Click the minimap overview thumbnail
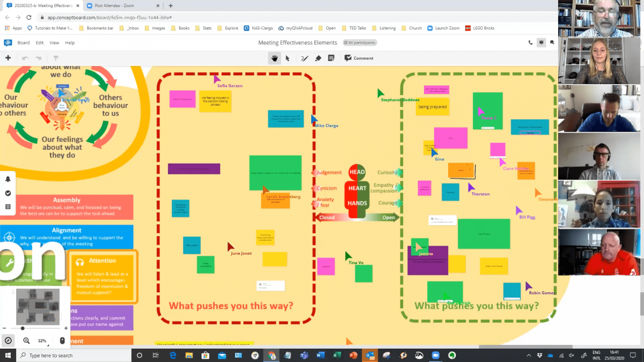The image size is (644, 362). tap(37, 307)
